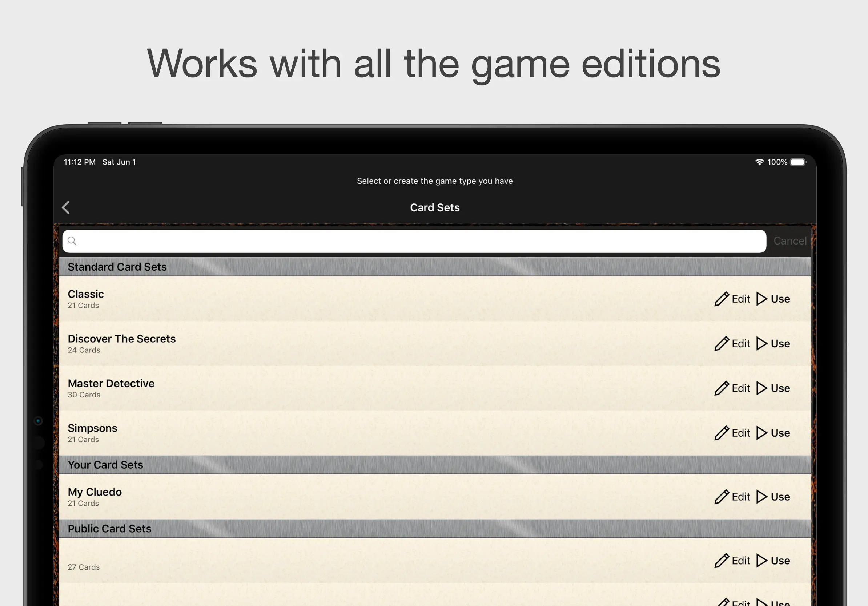Use the My Cluedo card set
This screenshot has width=868, height=606.
pyautogui.click(x=773, y=497)
